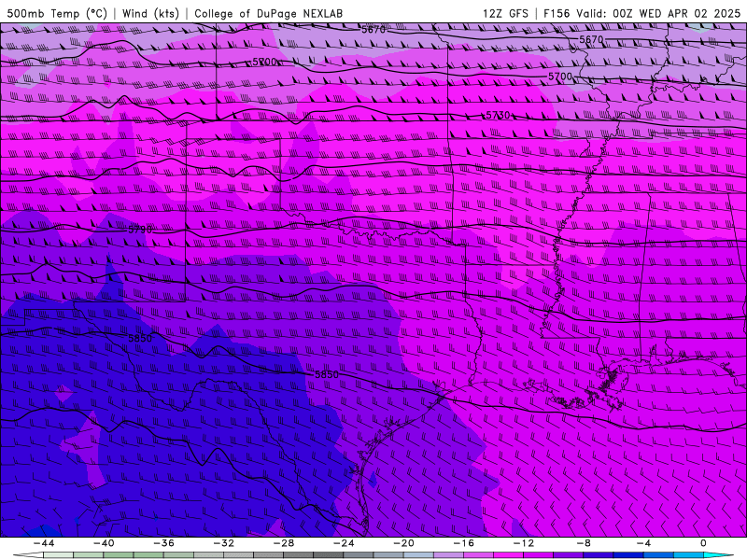Click the 5790 height contour label
The image size is (747, 560).
[140, 230]
